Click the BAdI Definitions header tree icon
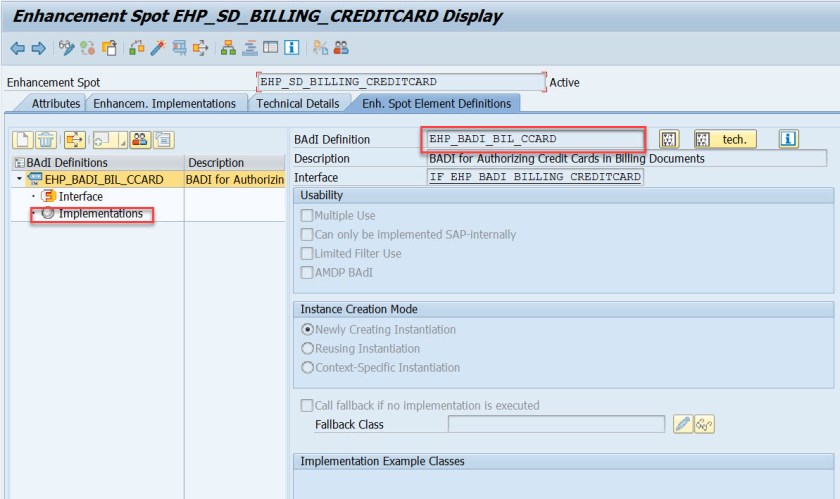The width and height of the screenshot is (840, 499). click(20, 163)
